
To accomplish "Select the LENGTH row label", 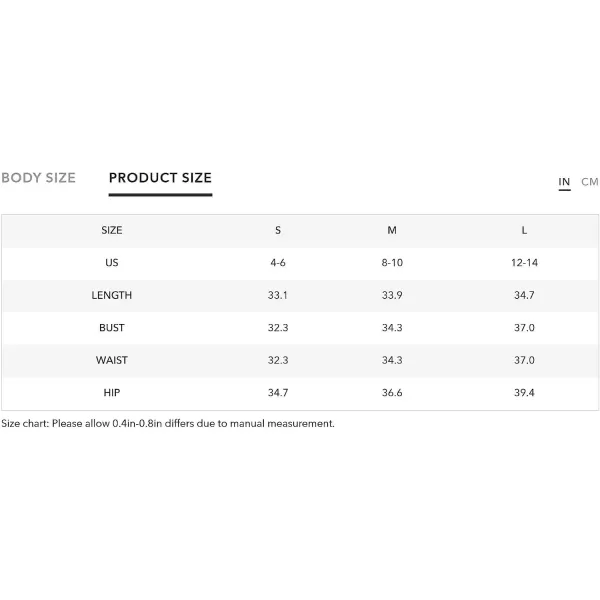I will click(112, 295).
